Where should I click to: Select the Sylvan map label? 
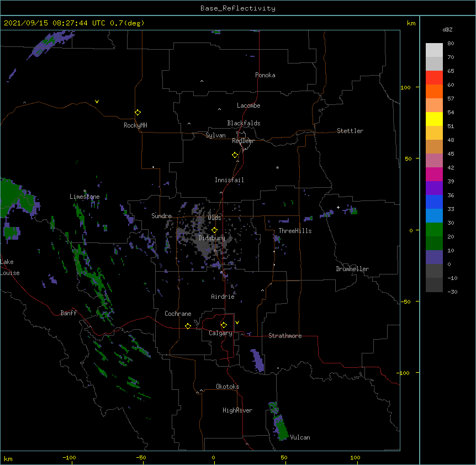[x=215, y=135]
